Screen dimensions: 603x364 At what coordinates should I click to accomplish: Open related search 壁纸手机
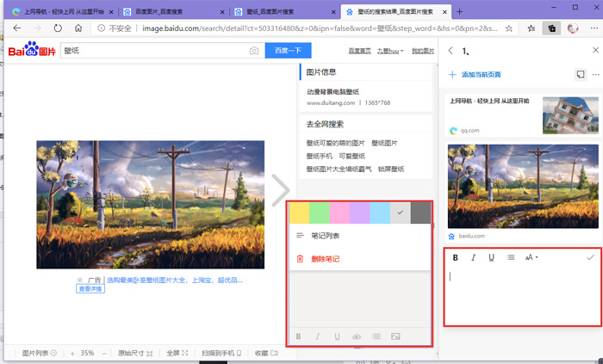[320, 156]
